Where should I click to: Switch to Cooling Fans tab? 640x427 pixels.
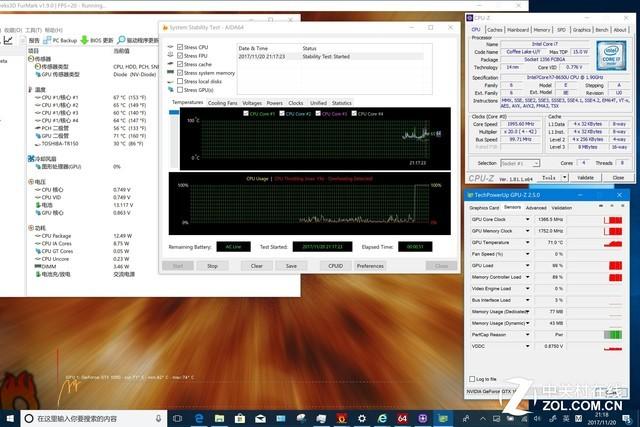click(x=222, y=102)
